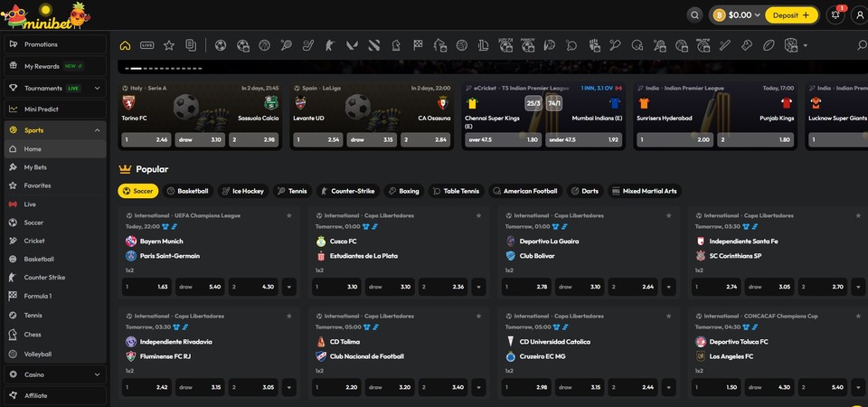
Task: Open the bet slip documents icon
Action: tap(191, 45)
